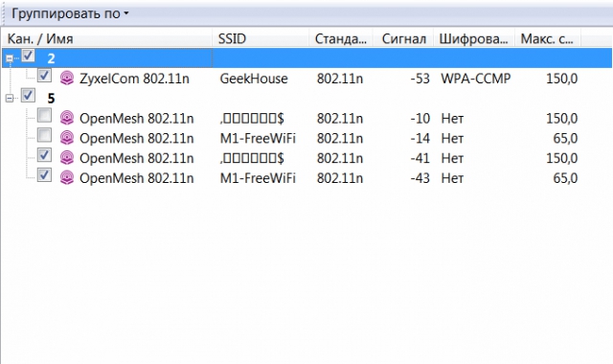Select the ZyxelCom 802.11n entry
This screenshot has height=364, width=613.
click(x=134, y=79)
